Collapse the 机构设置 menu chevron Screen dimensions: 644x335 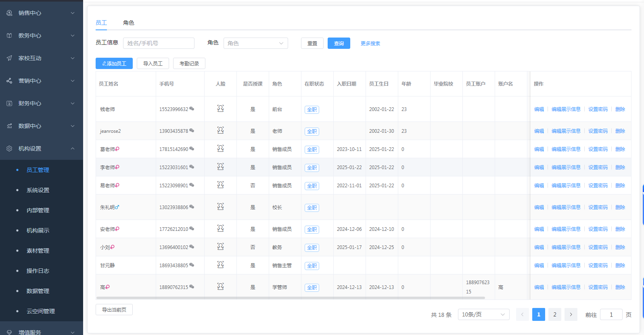[x=73, y=149]
